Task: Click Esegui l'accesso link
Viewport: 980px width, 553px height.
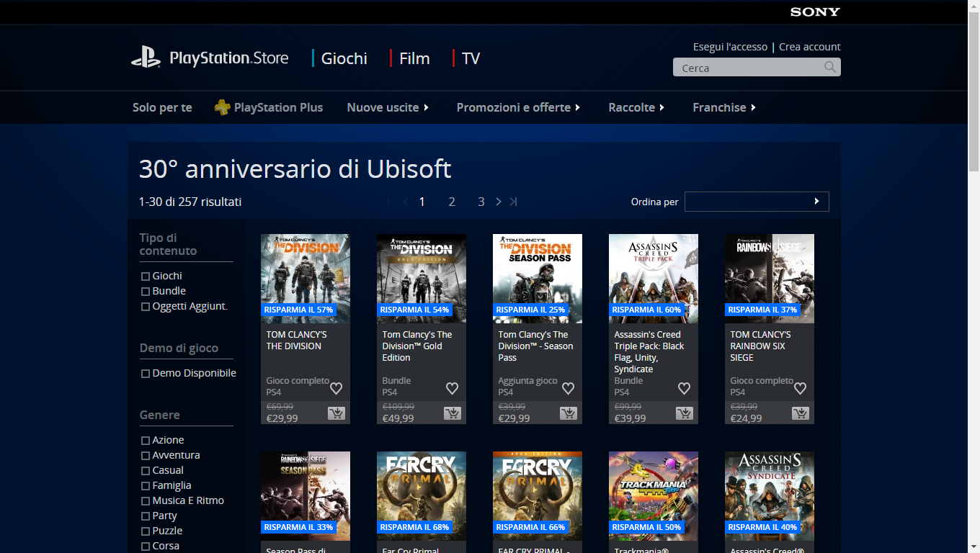Action: click(730, 47)
